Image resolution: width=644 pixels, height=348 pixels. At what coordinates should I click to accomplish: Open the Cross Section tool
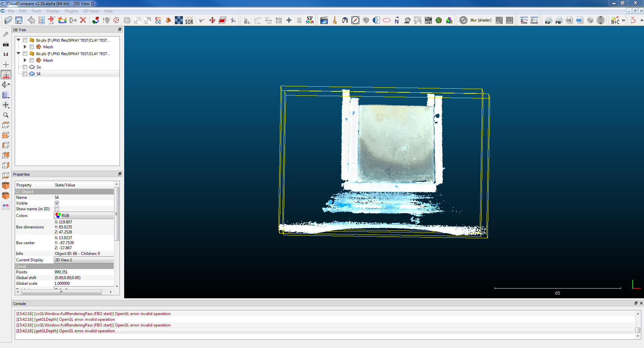pos(222,20)
